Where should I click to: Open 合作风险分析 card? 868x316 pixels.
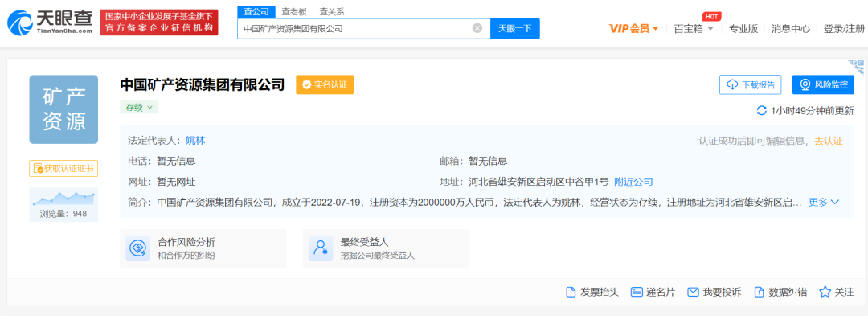pos(203,248)
